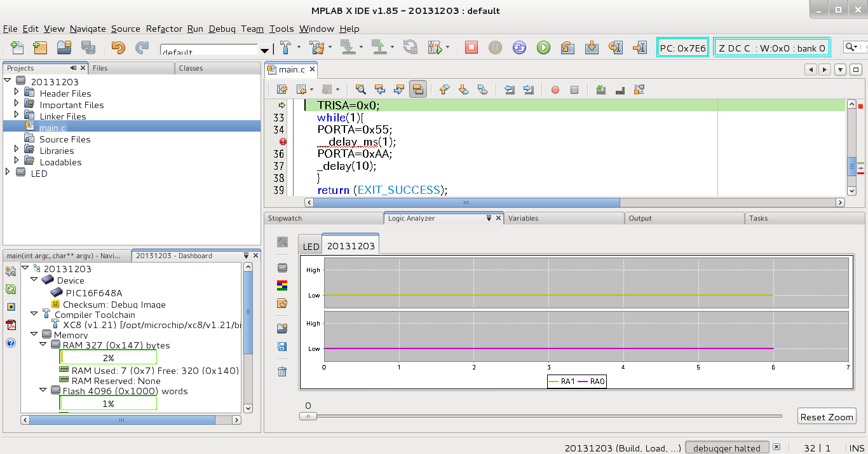Click Dashboard blue help icon

(11, 343)
